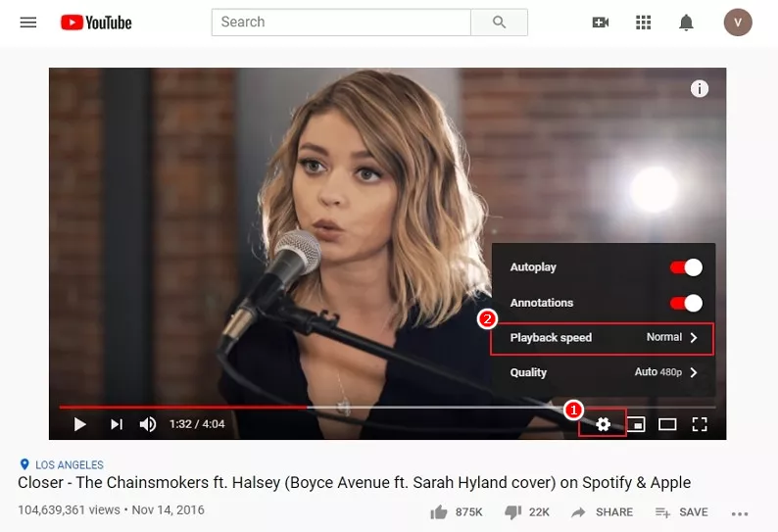778x532 pixels.
Task: Show video info card icon
Action: 699,89
